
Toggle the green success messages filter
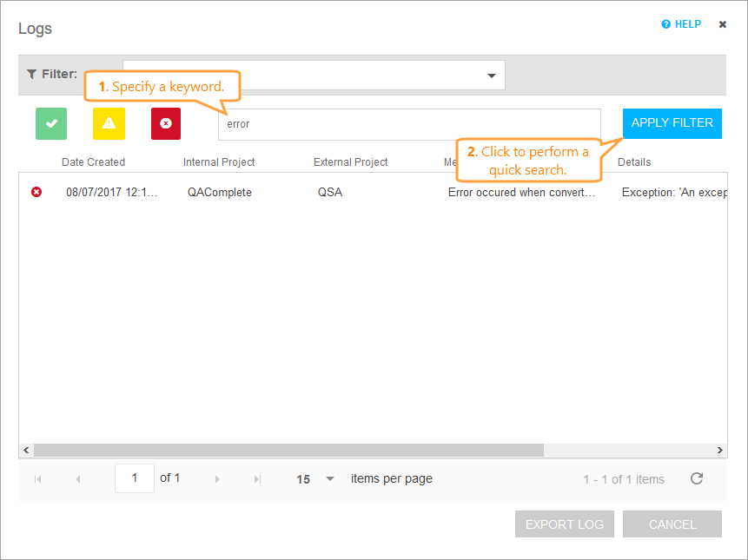[x=50, y=123]
